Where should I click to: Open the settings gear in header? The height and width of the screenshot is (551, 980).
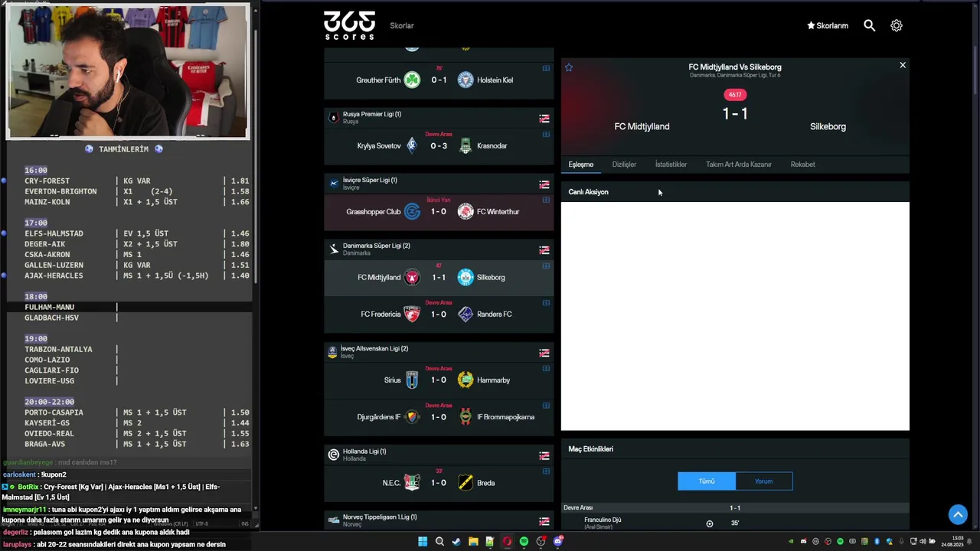(x=897, y=25)
